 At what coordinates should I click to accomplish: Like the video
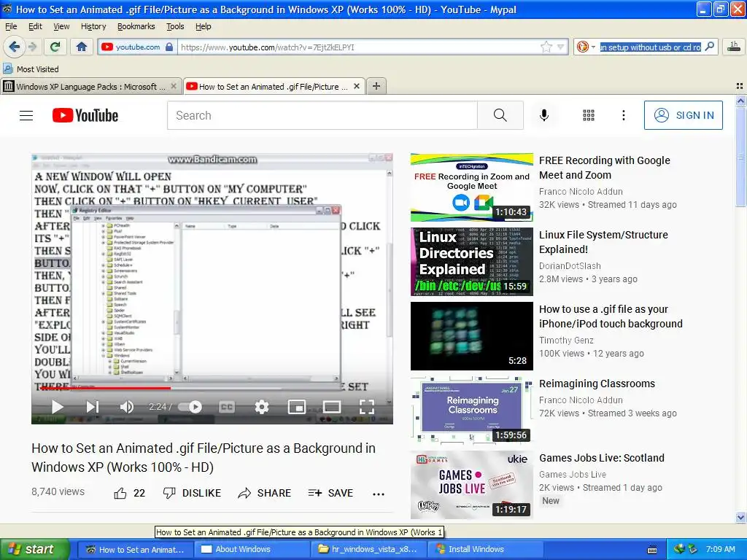[130, 493]
